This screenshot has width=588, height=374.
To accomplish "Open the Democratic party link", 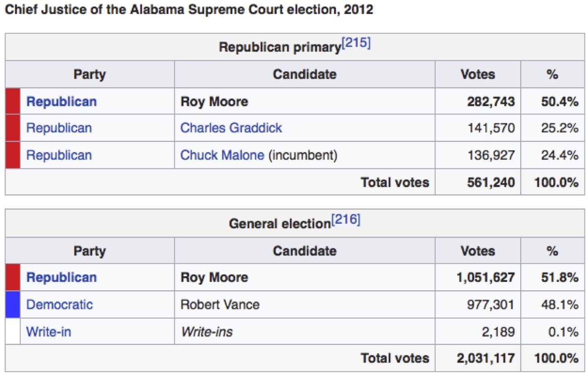I will 59,305.
